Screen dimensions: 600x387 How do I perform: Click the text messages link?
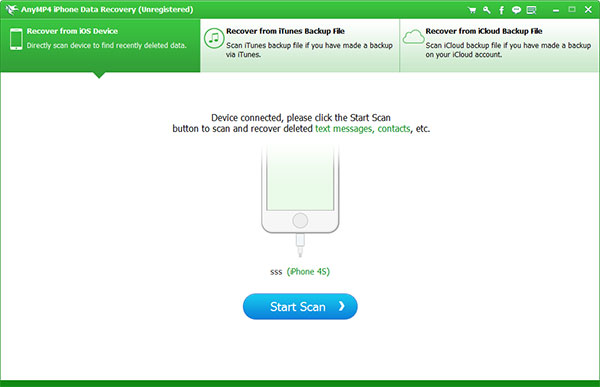(344, 129)
